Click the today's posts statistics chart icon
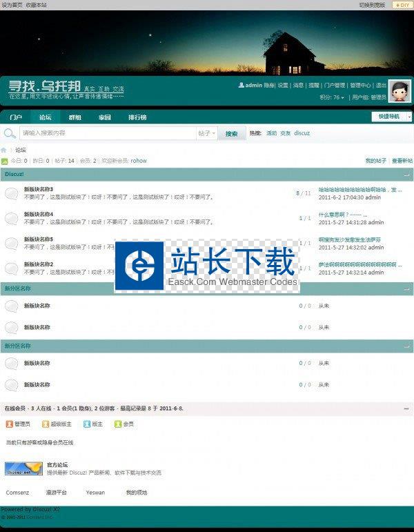The width and height of the screenshot is (414, 532). click(x=4, y=161)
